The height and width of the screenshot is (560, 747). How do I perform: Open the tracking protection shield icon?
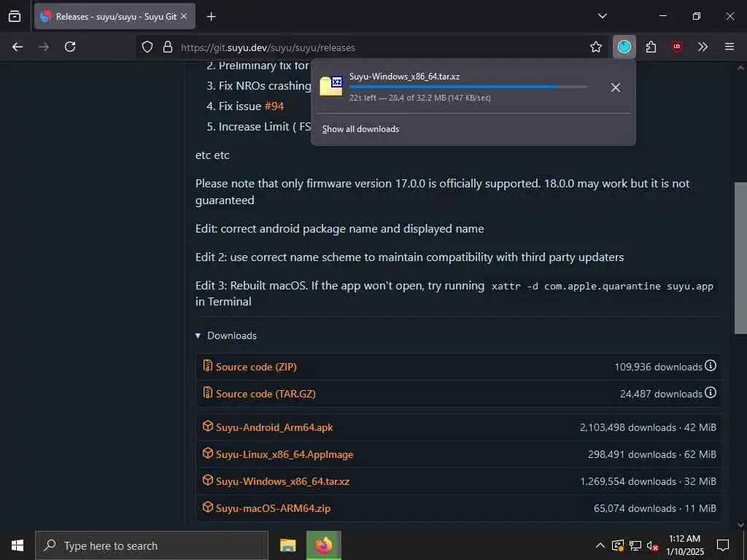(147, 47)
